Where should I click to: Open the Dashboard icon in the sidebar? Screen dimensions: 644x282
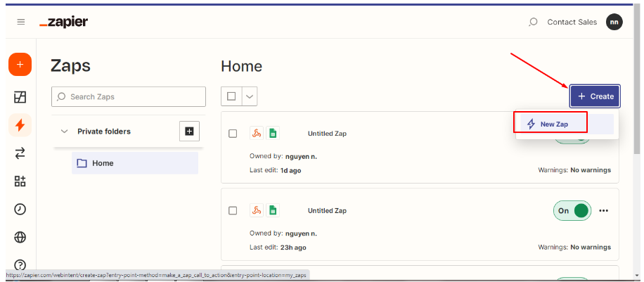click(20, 97)
